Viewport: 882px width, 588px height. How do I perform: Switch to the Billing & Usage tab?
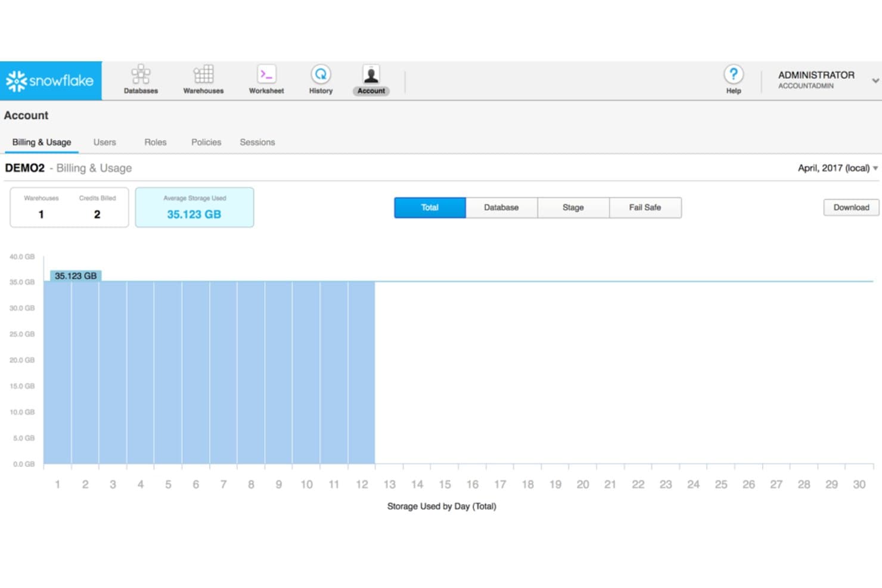42,142
